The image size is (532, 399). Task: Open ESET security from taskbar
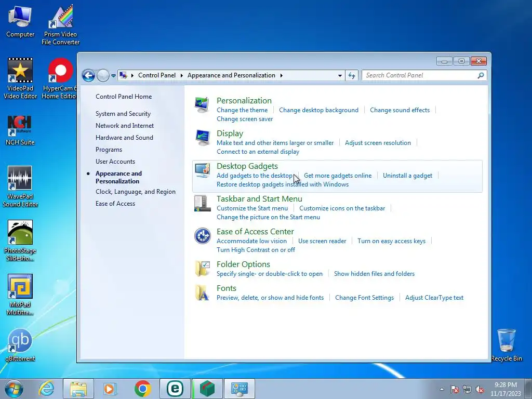[x=175, y=389]
